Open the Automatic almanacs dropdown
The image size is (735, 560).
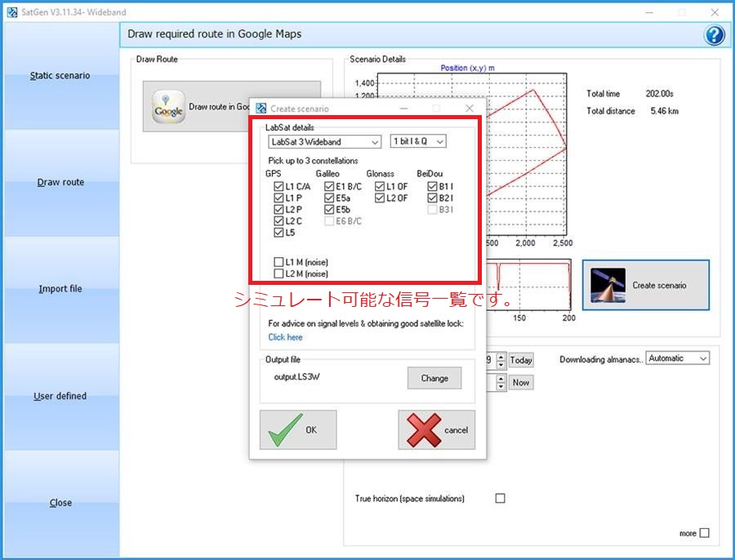(677, 358)
